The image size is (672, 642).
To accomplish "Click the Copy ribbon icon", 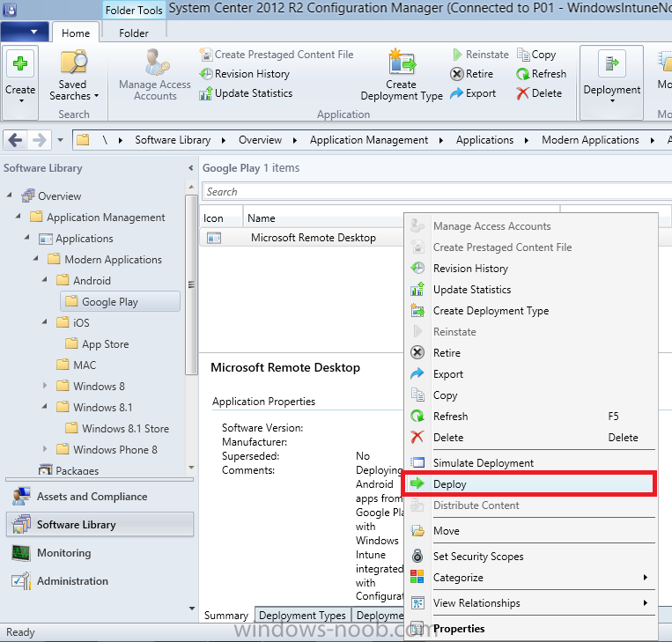I will [523, 55].
